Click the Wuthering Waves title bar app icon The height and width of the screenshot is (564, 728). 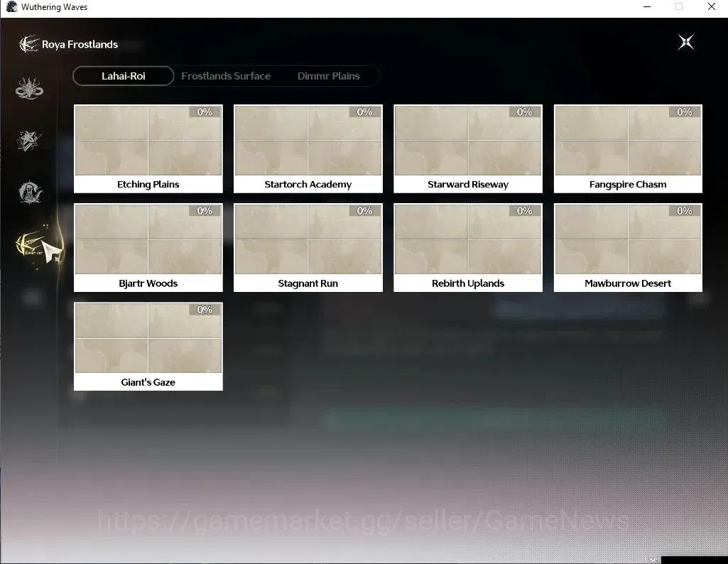click(x=11, y=6)
